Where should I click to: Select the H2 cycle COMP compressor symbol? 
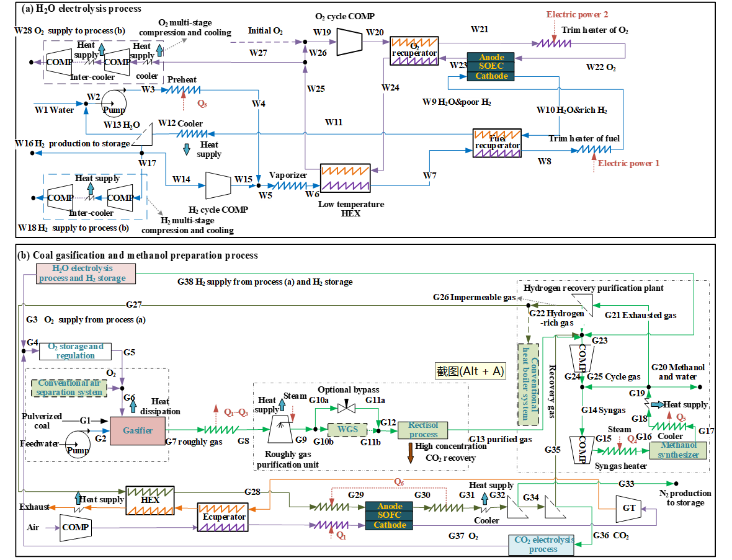point(218,184)
